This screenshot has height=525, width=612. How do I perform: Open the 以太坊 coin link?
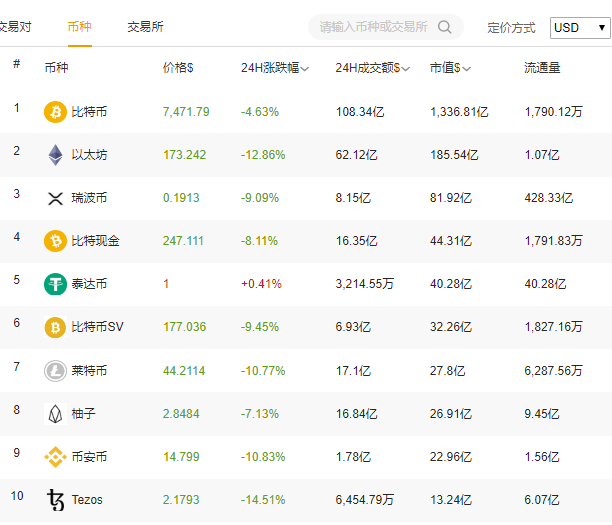coord(89,155)
